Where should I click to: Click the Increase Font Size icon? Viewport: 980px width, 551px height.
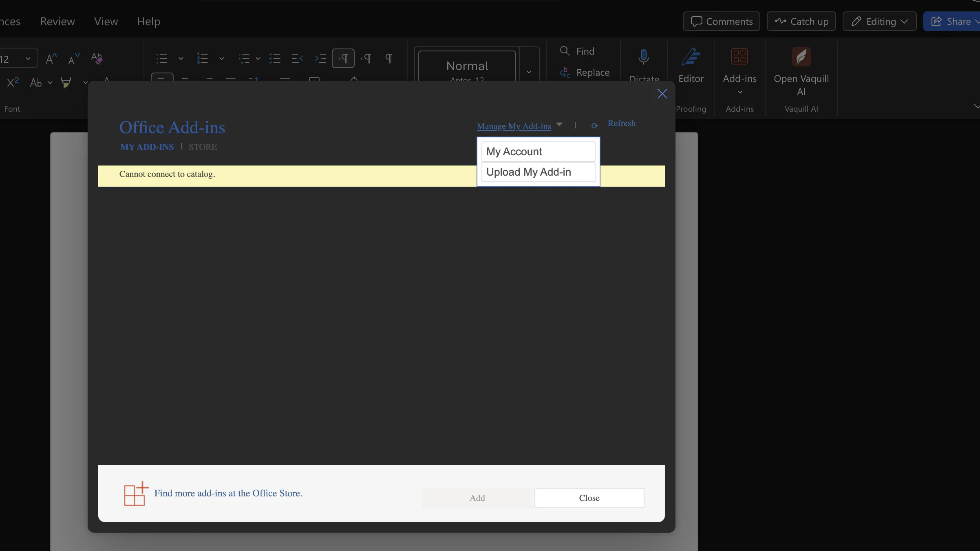51,59
